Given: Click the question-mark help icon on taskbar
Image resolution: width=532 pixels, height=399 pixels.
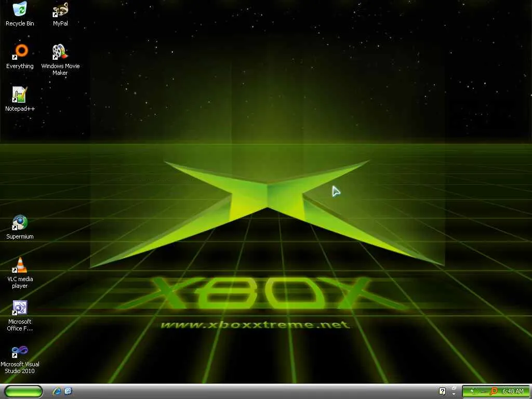Looking at the screenshot, I should click(x=442, y=391).
